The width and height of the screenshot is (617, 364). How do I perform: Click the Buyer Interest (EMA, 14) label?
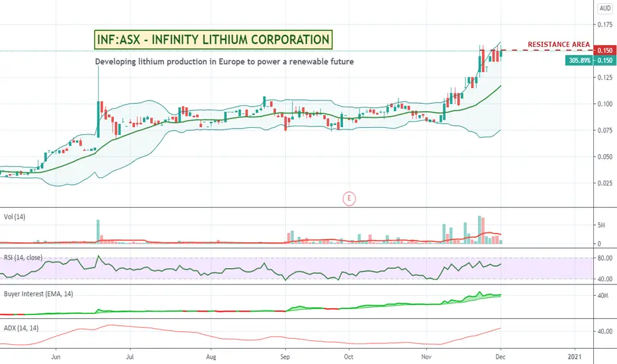[x=38, y=294]
